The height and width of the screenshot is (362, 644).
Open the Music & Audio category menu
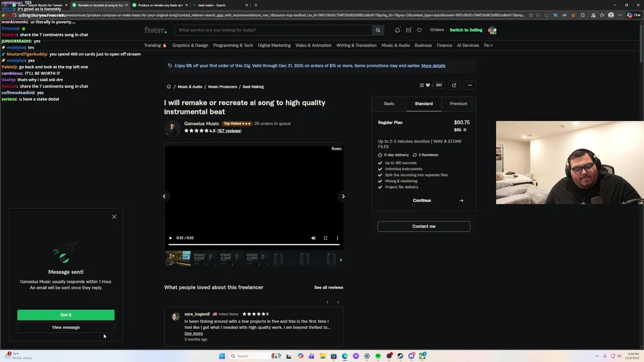click(x=395, y=45)
